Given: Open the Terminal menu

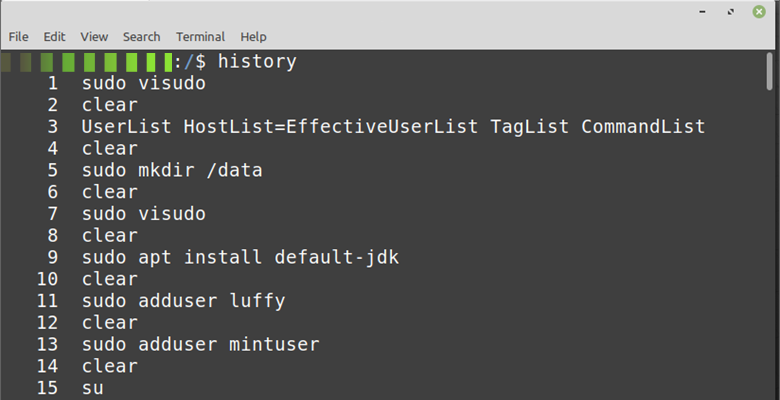Looking at the screenshot, I should [200, 37].
